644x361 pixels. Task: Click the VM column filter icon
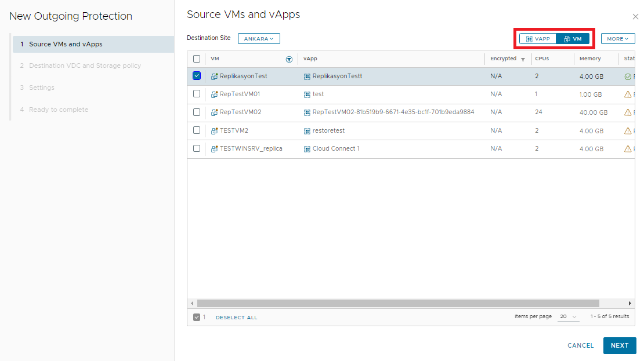289,60
